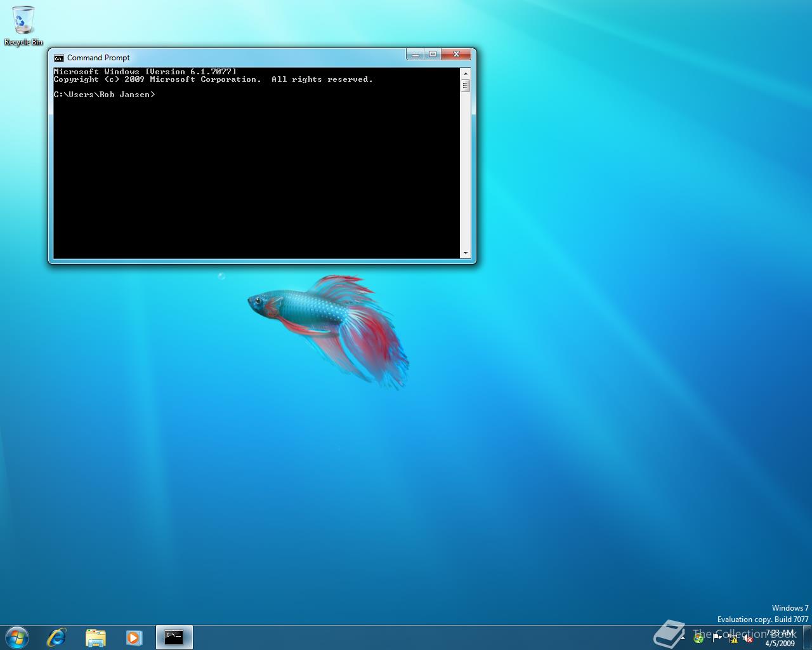Click scroll up arrow in Command Prompt
The height and width of the screenshot is (650, 812).
(466, 73)
